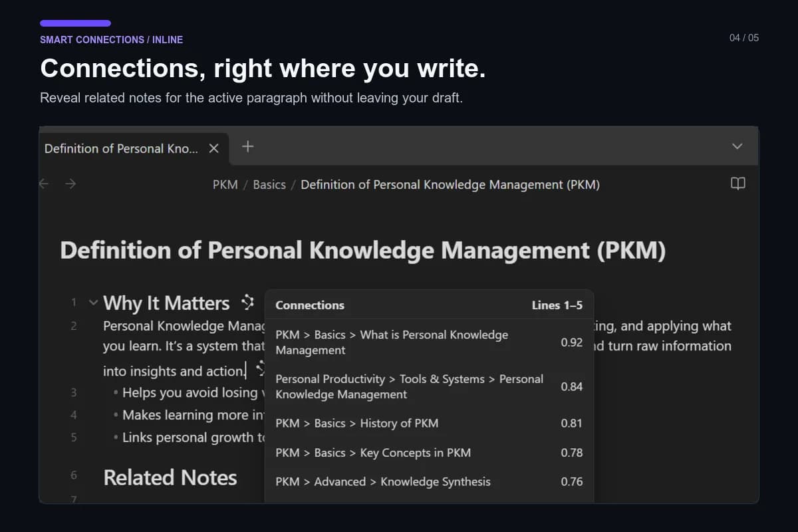Image resolution: width=798 pixels, height=532 pixels.
Task: Click the '04 / 05' slide counter
Action: point(743,37)
